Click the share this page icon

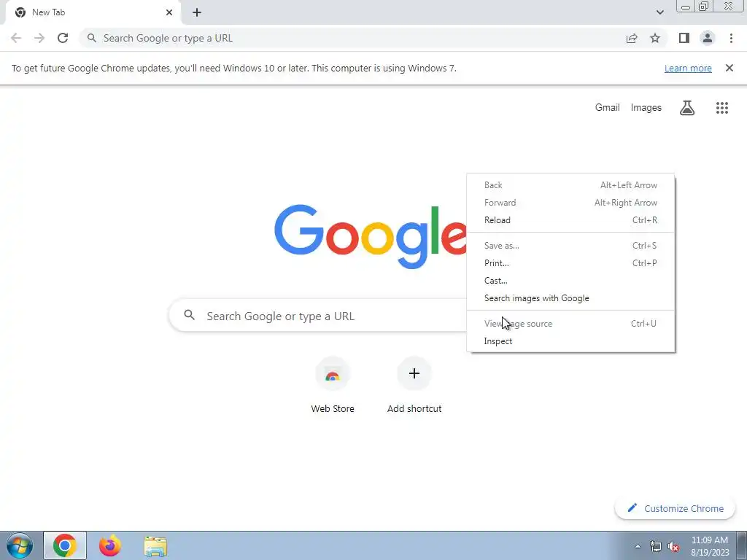632,38
